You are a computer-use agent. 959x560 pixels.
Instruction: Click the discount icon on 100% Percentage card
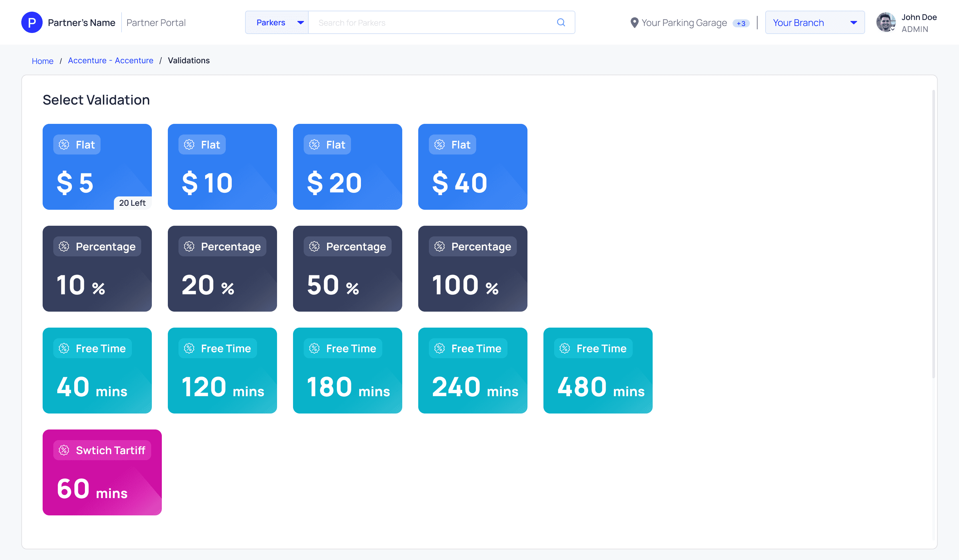point(440,246)
